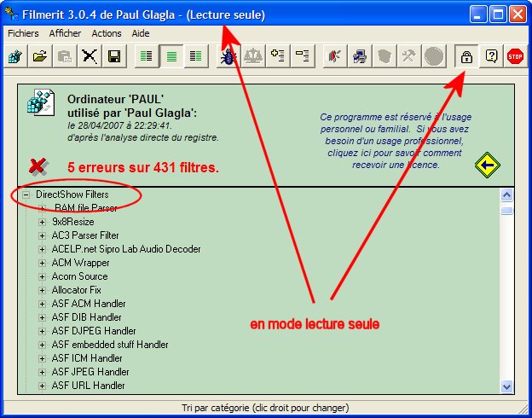The image size is (532, 418).
Task: Click the grayed crossed hammers icon
Action: [409, 56]
